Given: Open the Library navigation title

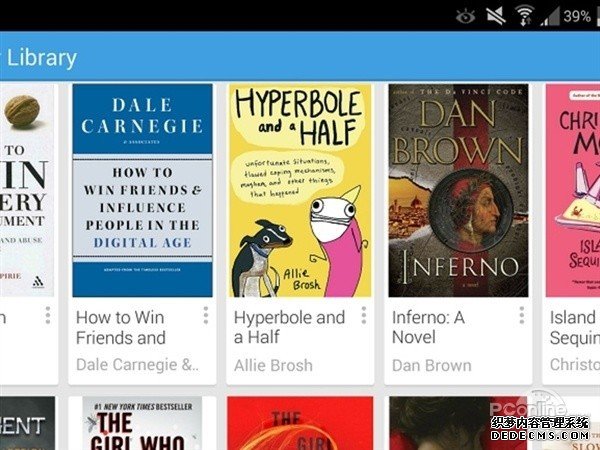Looking at the screenshot, I should click(x=41, y=58).
